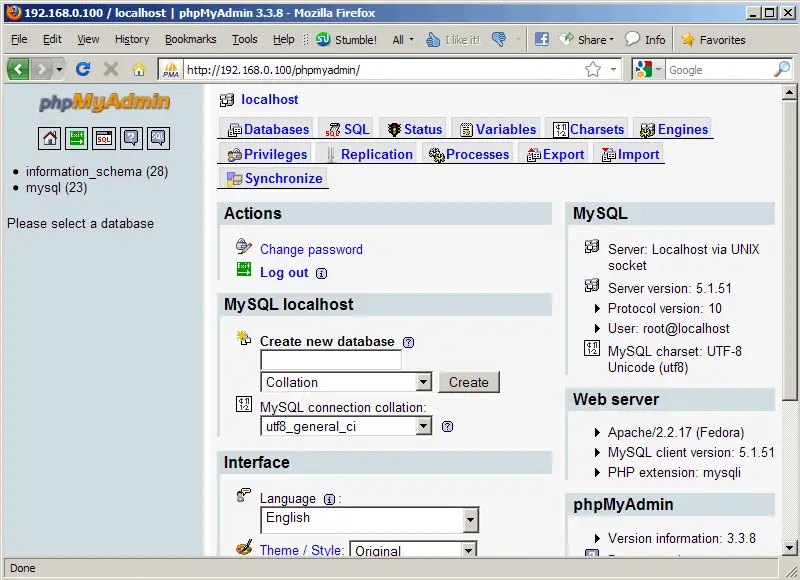Switch to the Databases tab
This screenshot has height=580, width=800.
pos(268,129)
